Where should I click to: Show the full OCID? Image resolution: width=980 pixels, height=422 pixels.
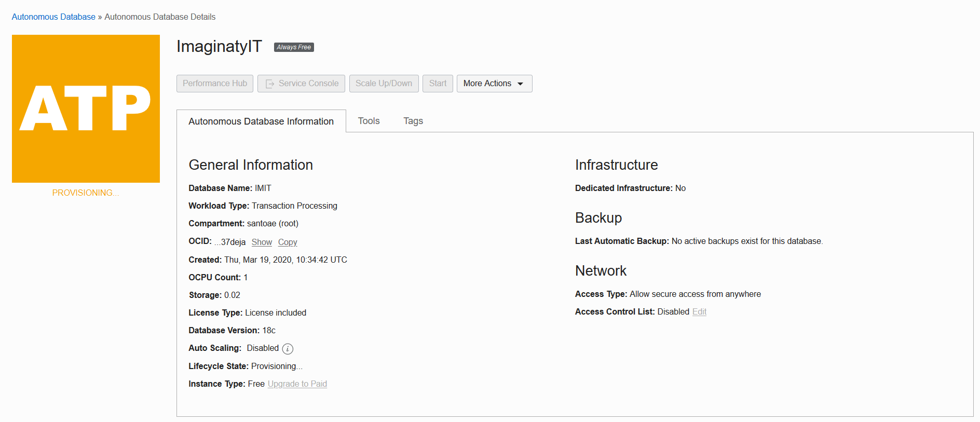tap(262, 242)
